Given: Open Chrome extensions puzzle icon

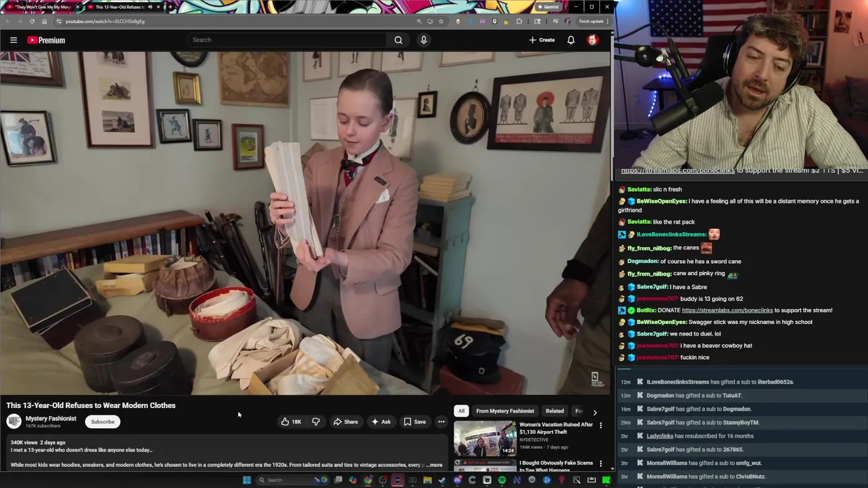Looking at the screenshot, I should (519, 21).
